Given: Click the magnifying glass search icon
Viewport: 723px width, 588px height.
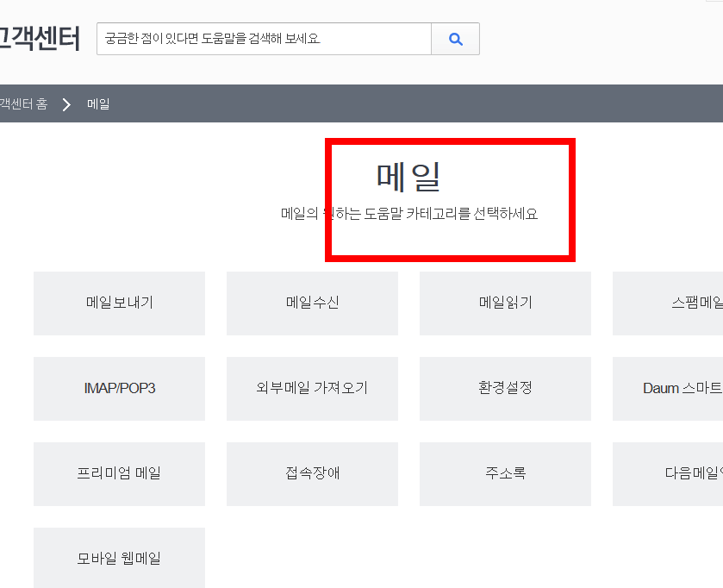Looking at the screenshot, I should click(x=455, y=38).
